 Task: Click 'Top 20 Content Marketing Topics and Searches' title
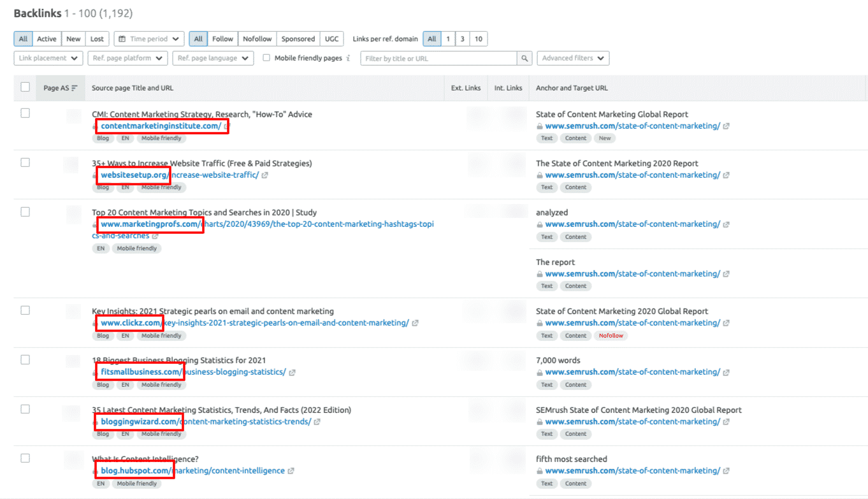click(204, 213)
